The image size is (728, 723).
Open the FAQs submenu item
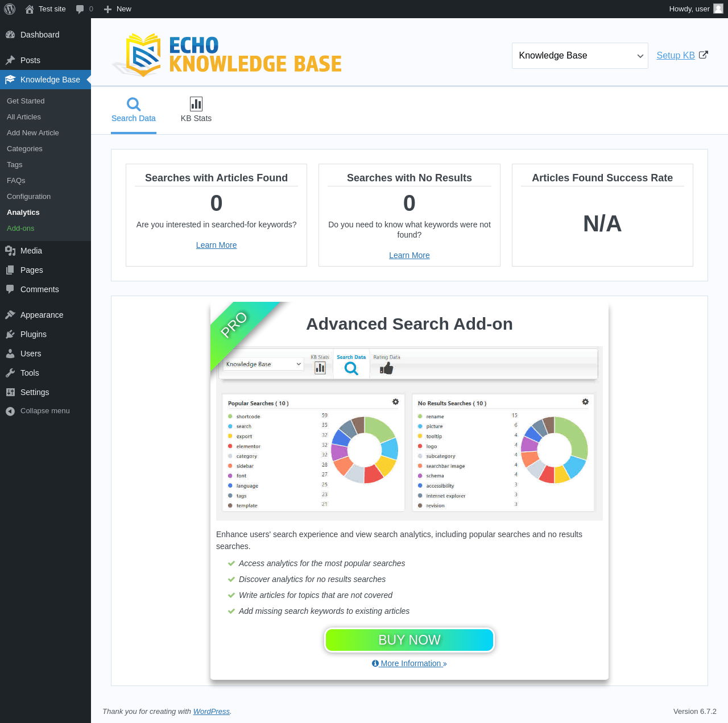point(16,181)
